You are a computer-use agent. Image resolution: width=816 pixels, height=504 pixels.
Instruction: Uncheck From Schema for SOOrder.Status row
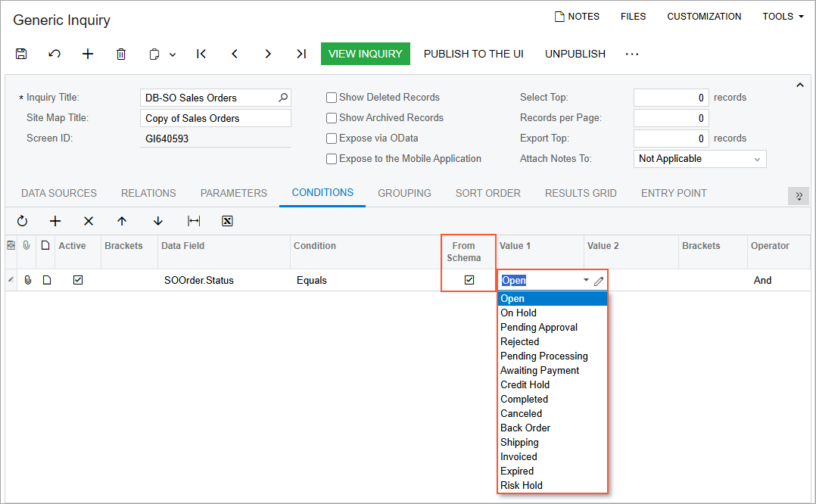click(469, 280)
